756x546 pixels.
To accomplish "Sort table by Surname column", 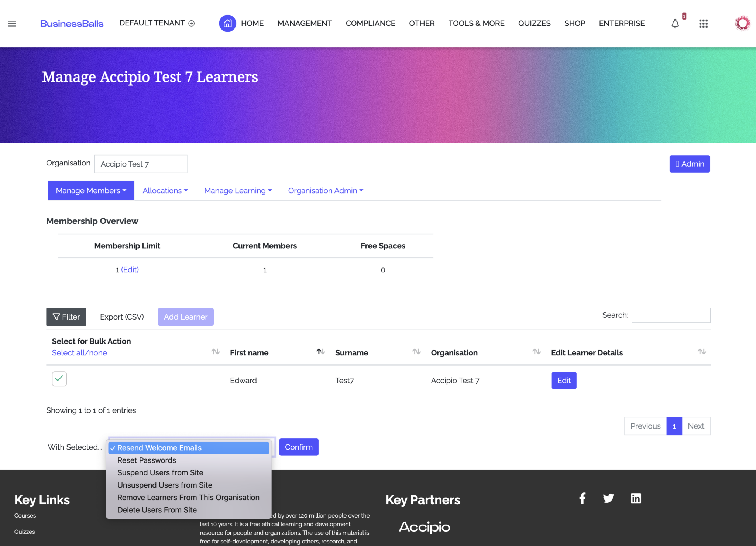I will (x=351, y=353).
